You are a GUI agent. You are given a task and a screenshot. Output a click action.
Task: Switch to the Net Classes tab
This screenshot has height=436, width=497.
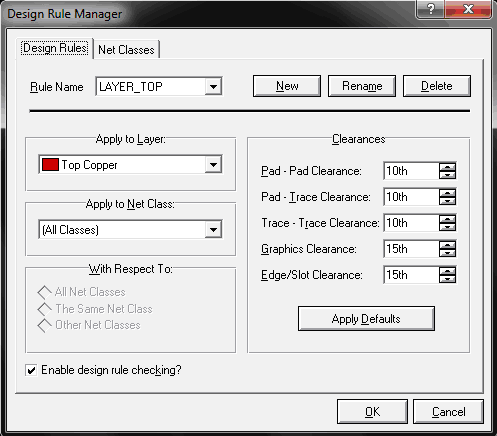(x=126, y=50)
